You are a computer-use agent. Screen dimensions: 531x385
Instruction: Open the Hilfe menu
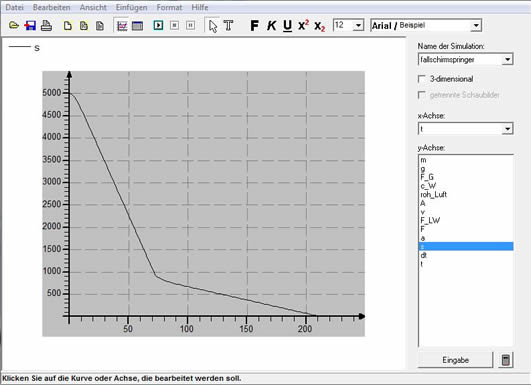point(200,7)
